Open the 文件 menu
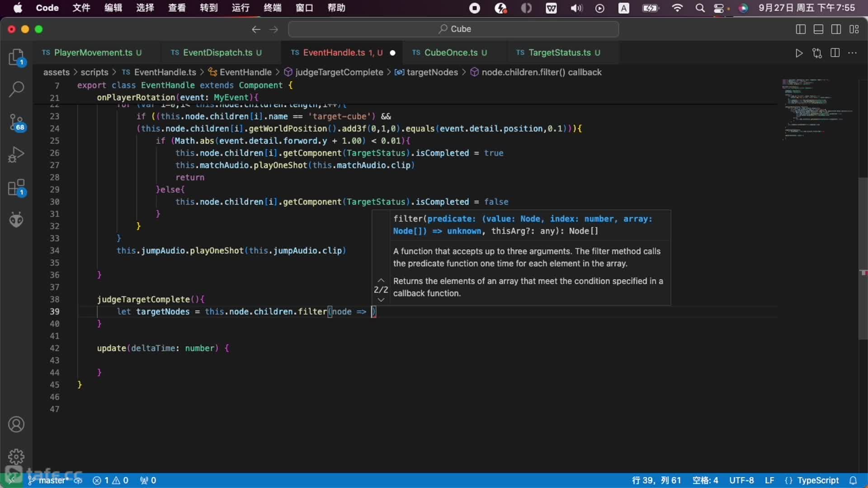Screen dimensions: 868x488 pos(81,8)
